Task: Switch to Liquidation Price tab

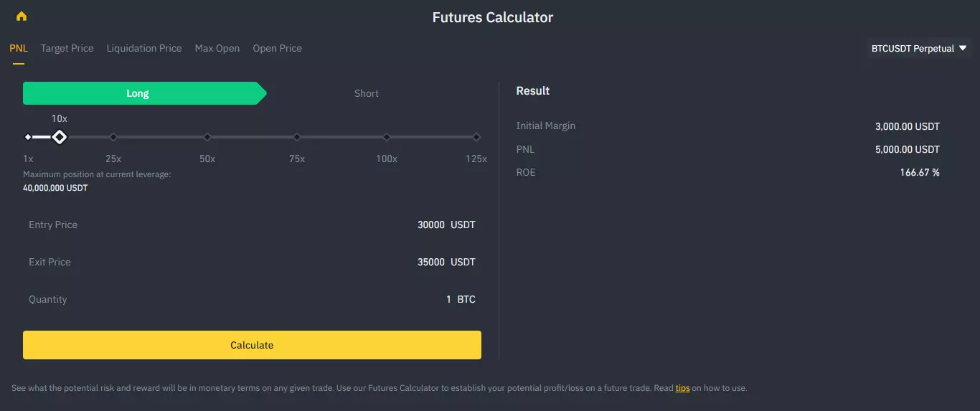Action: pos(144,48)
